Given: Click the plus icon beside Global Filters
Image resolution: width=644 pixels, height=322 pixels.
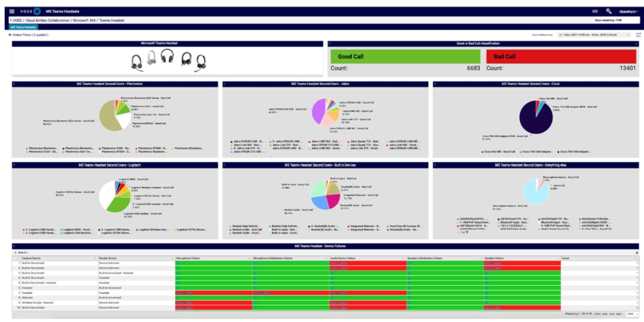Looking at the screenshot, I should (x=10, y=35).
